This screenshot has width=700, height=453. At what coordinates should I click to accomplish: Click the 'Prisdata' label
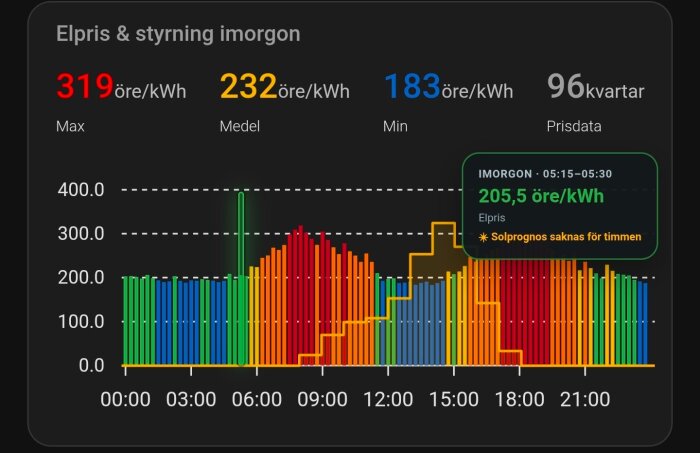(574, 126)
